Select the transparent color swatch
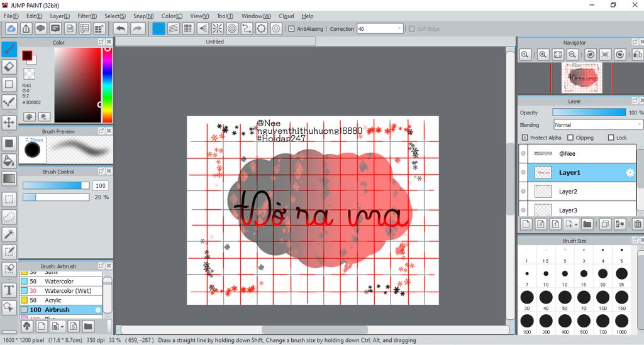644x345 pixels. pos(29,74)
